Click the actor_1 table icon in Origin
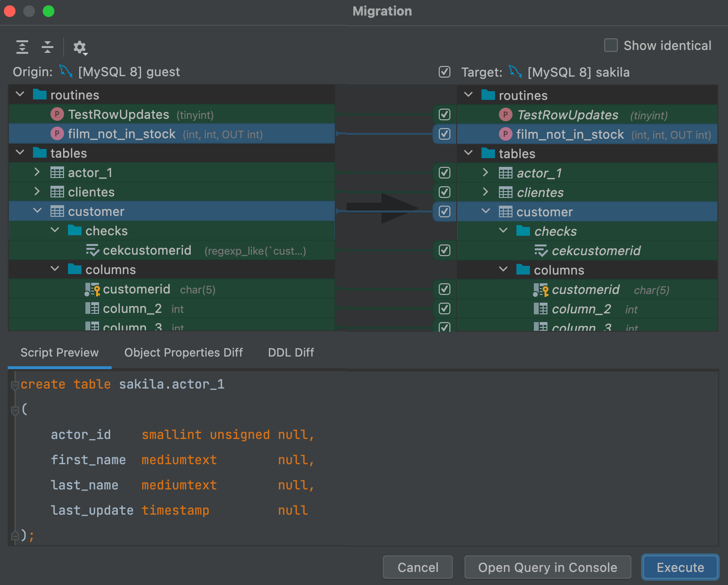This screenshot has width=728, height=585. tap(57, 173)
